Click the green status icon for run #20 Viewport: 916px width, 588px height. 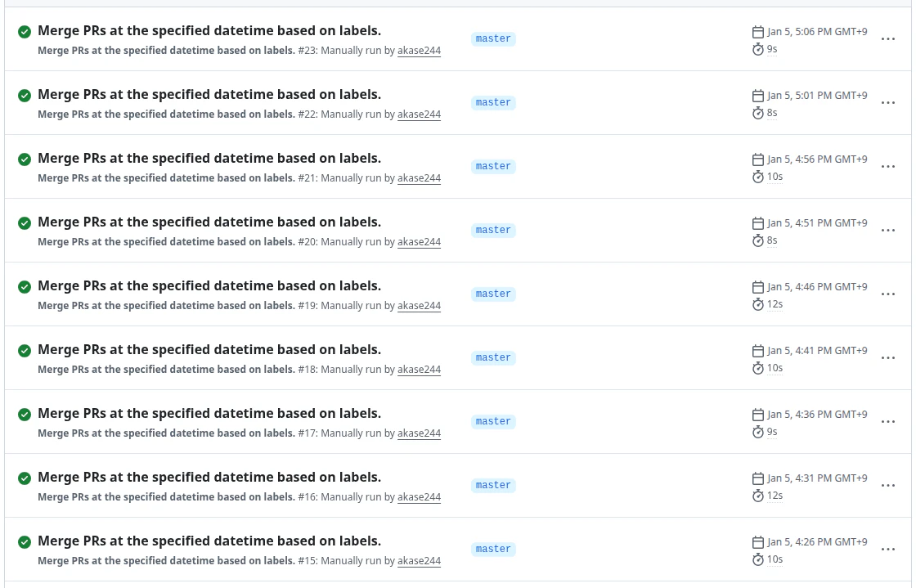25,222
